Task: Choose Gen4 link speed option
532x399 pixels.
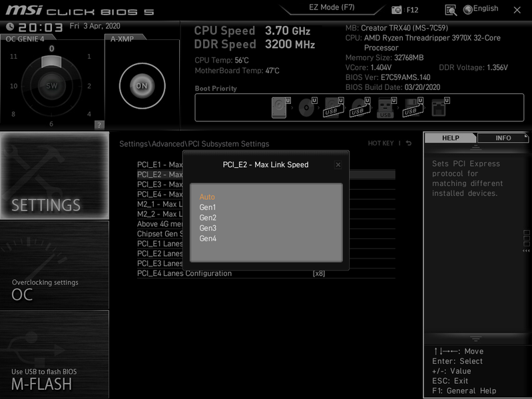Action: click(208, 238)
